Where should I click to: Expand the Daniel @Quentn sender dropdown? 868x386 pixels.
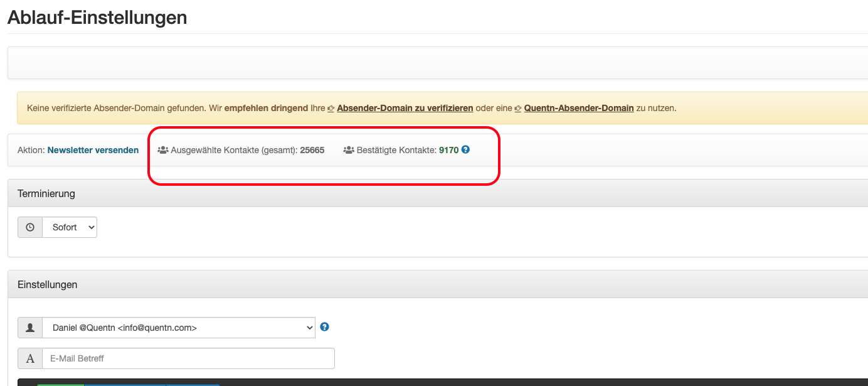(x=178, y=328)
